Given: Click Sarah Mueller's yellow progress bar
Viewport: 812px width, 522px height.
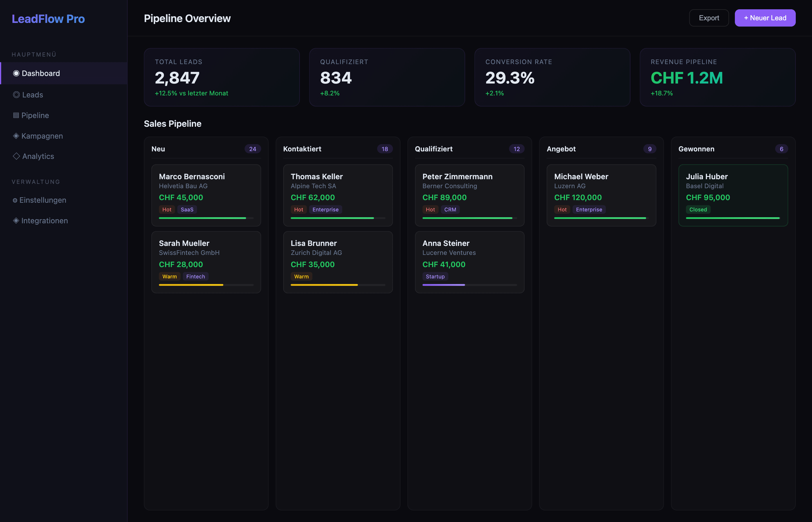Looking at the screenshot, I should point(191,285).
